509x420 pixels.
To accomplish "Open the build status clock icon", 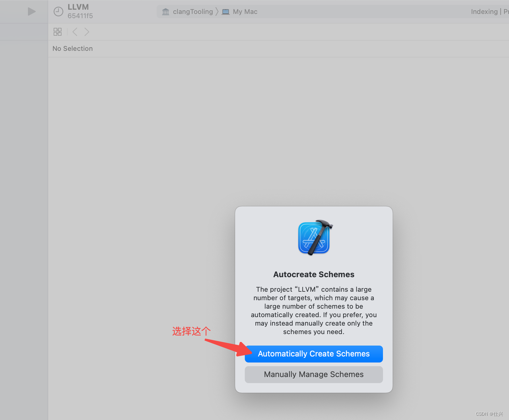I will click(58, 12).
